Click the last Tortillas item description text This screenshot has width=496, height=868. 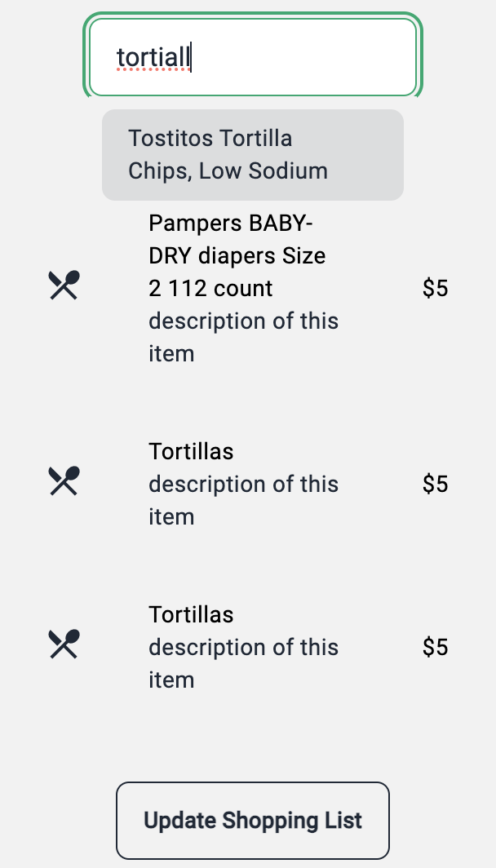(x=244, y=663)
